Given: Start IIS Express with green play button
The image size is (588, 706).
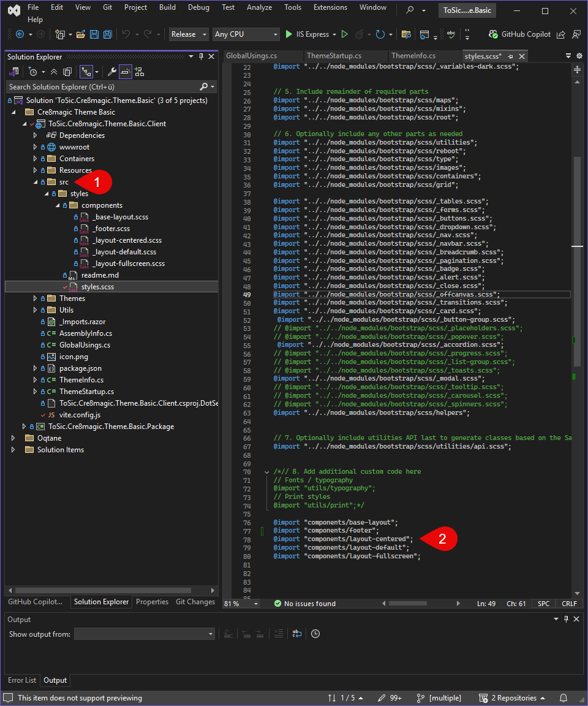Looking at the screenshot, I should coord(289,34).
